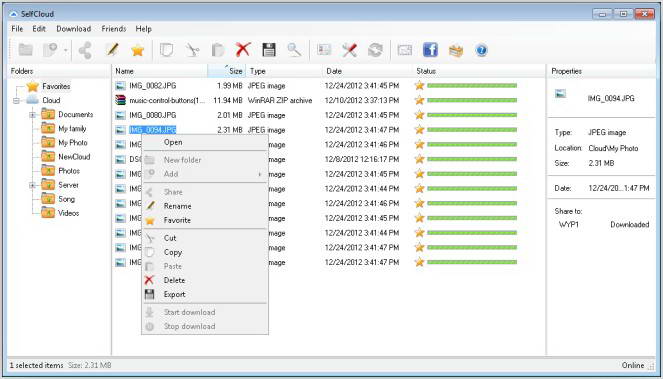
Task: Click the Paste toolbar icon
Action: tap(218, 50)
